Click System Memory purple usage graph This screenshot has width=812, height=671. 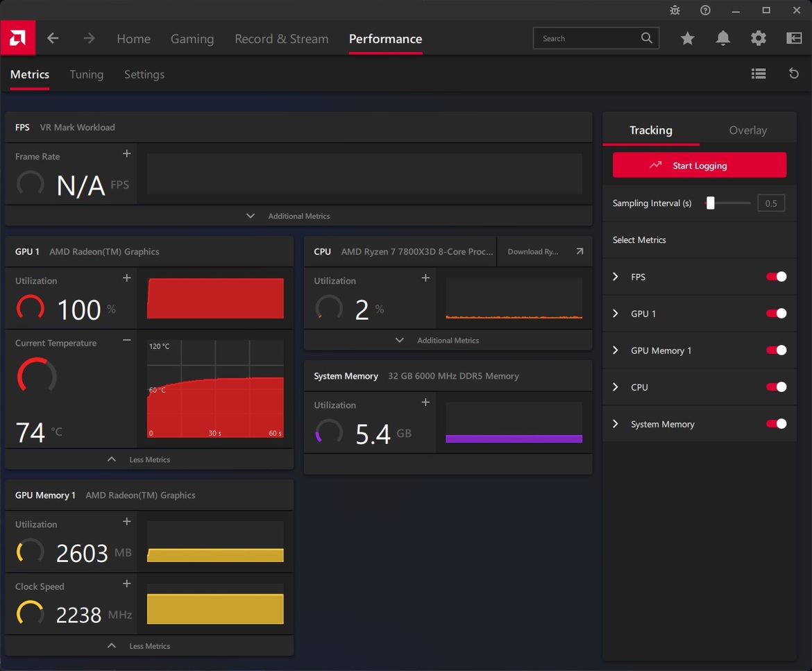pyautogui.click(x=514, y=423)
